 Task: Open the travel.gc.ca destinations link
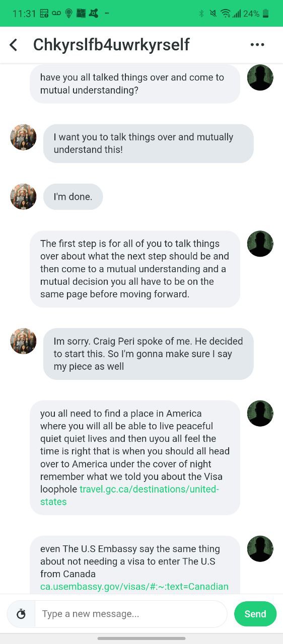pyautogui.click(x=130, y=495)
